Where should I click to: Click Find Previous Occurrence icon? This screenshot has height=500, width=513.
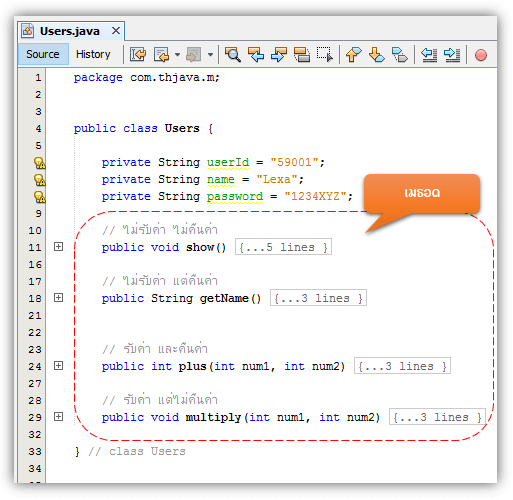(x=256, y=54)
